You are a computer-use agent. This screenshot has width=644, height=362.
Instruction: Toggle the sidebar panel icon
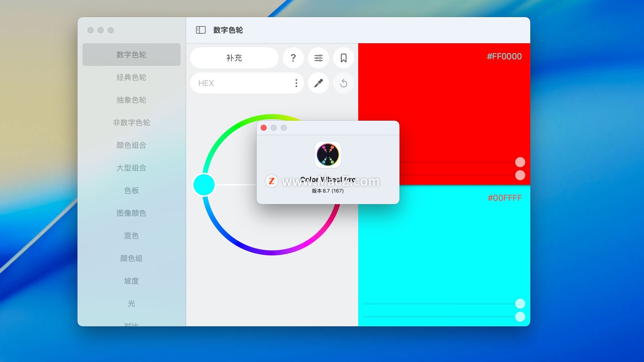tap(201, 30)
